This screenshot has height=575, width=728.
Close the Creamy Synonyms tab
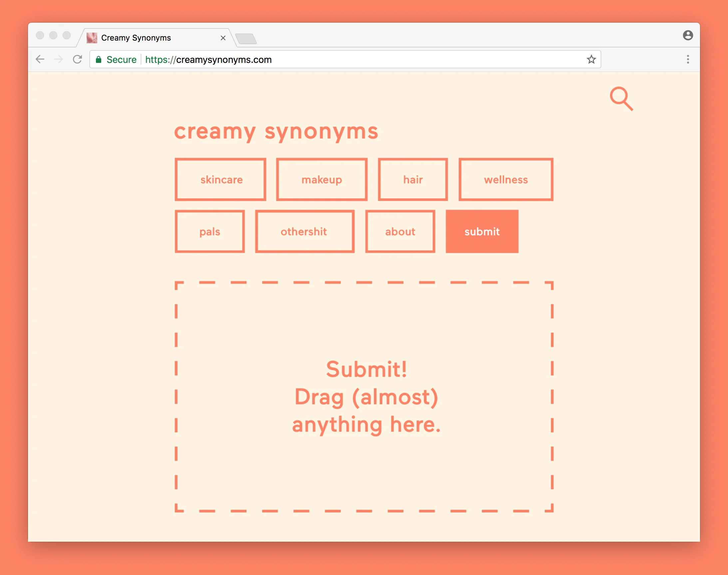223,38
